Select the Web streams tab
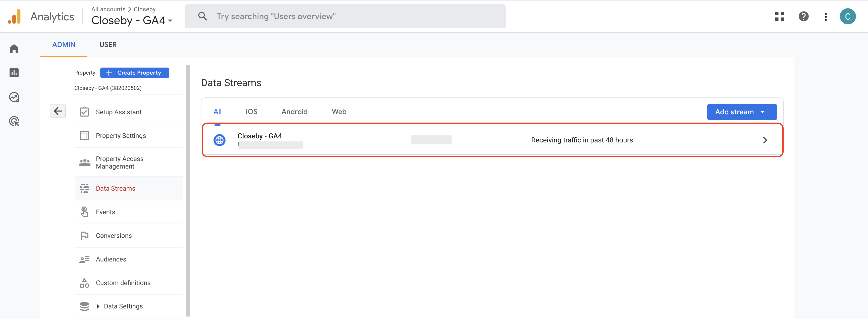The image size is (868, 319). pyautogui.click(x=339, y=112)
